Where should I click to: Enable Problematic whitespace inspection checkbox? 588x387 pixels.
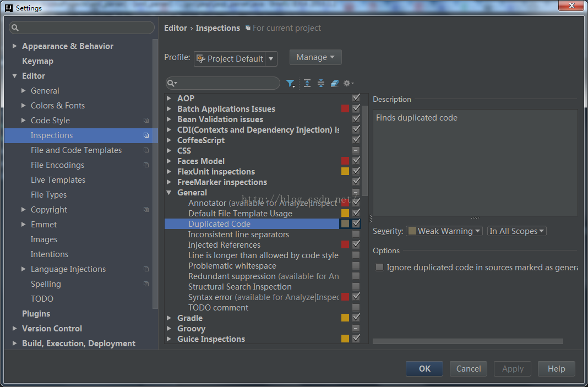coord(356,265)
